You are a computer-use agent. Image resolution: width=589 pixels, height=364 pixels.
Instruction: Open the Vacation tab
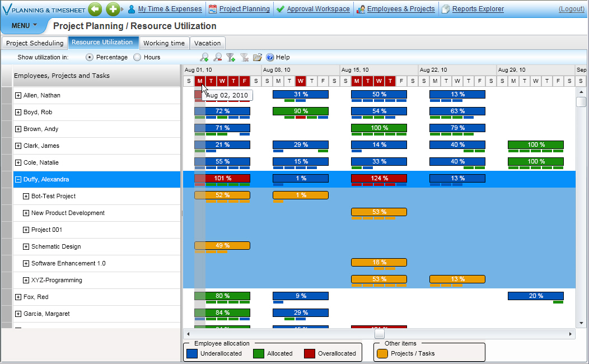tap(207, 43)
